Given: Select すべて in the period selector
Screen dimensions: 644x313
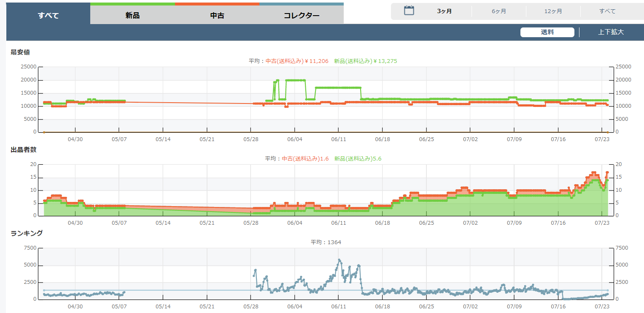Looking at the screenshot, I should click(x=607, y=11).
